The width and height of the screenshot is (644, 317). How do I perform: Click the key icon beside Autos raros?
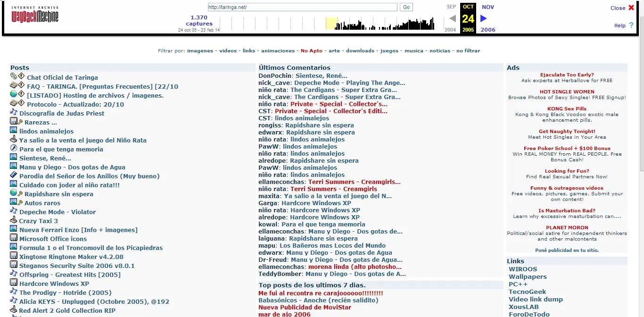[20, 202]
